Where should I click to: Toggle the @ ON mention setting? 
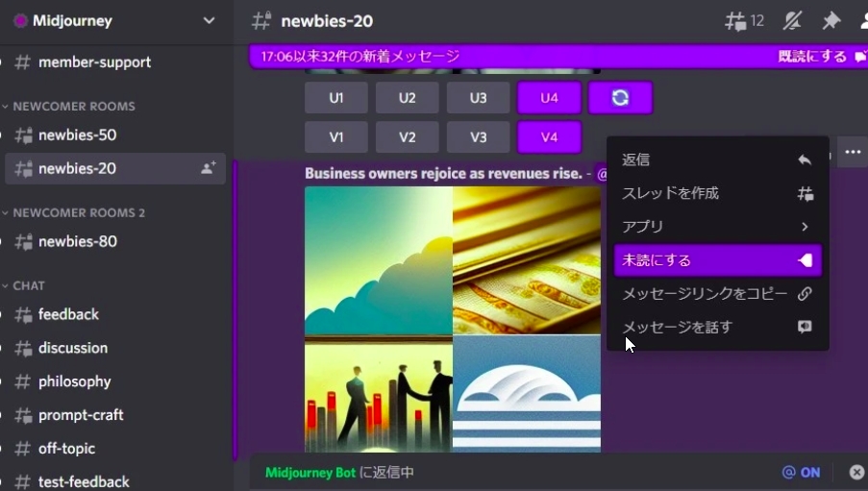pos(801,472)
